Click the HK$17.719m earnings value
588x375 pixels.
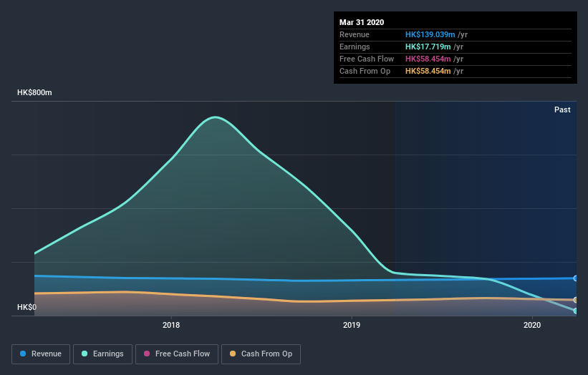point(428,47)
